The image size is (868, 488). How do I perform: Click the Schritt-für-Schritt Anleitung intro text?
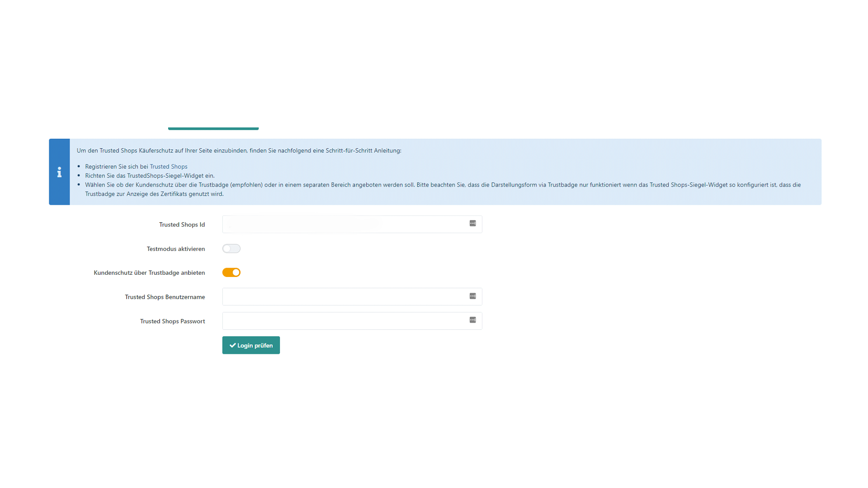(239, 150)
